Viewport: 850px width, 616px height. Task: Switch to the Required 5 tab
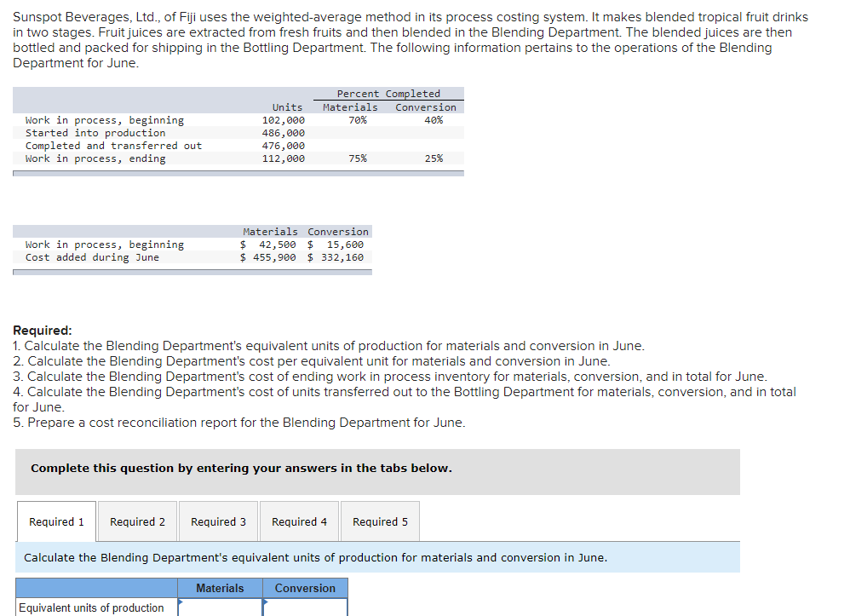[379, 521]
